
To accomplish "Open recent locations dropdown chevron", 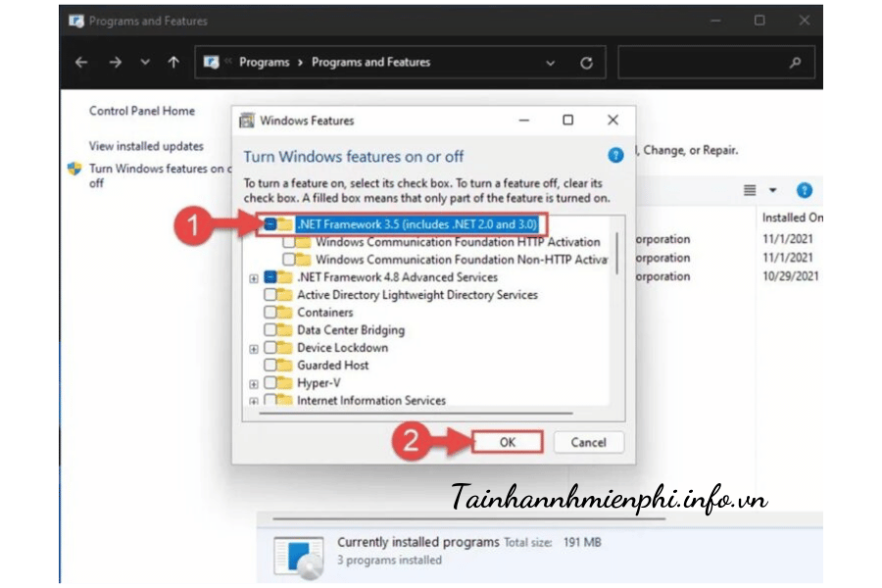I will (145, 63).
